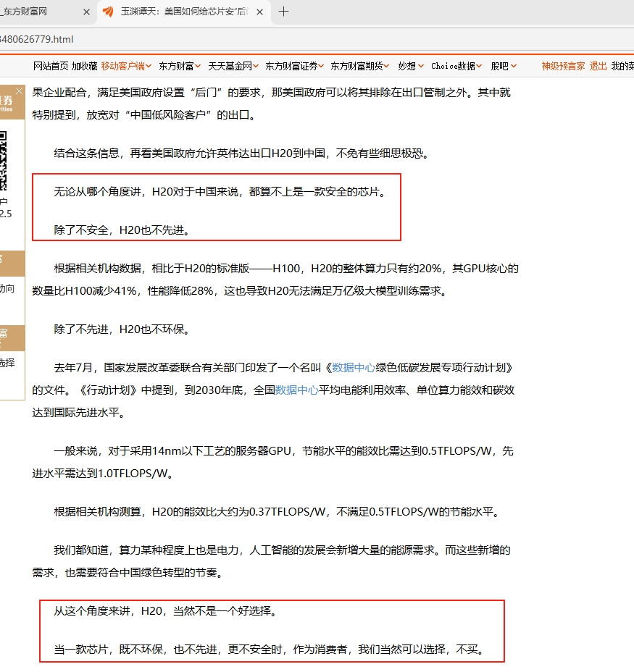Close the 东方财富网 browser tab
This screenshot has height=672, width=634.
tap(86, 12)
